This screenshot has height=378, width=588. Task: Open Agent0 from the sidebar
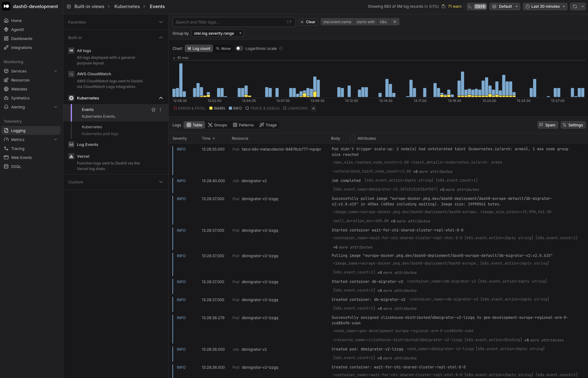(x=17, y=30)
